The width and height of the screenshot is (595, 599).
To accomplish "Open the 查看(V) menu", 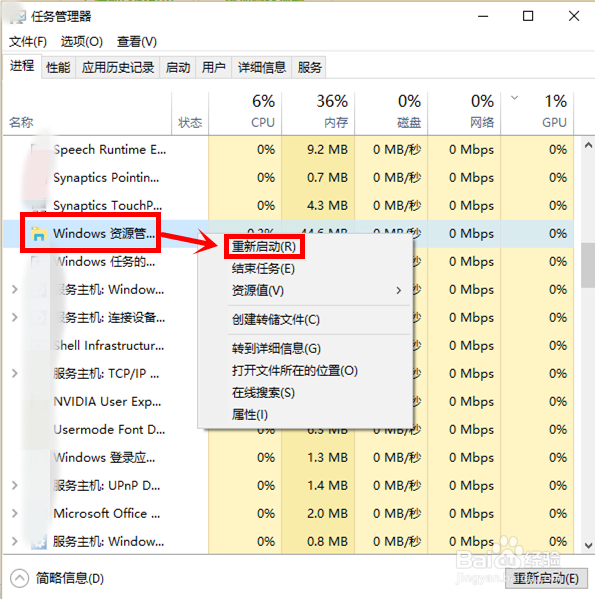I will (137, 41).
